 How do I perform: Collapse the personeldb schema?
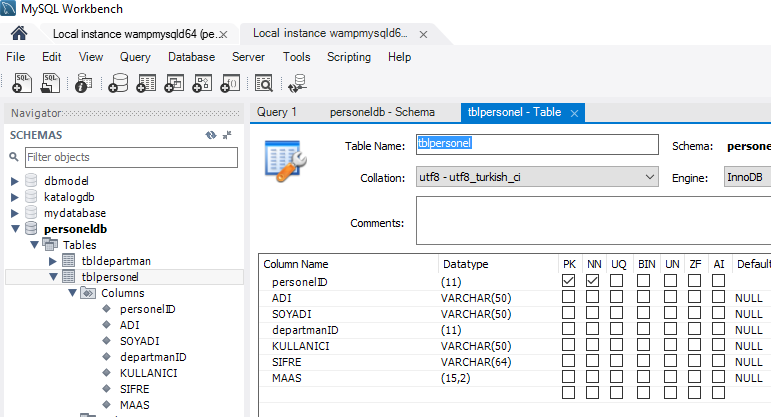(x=15, y=229)
